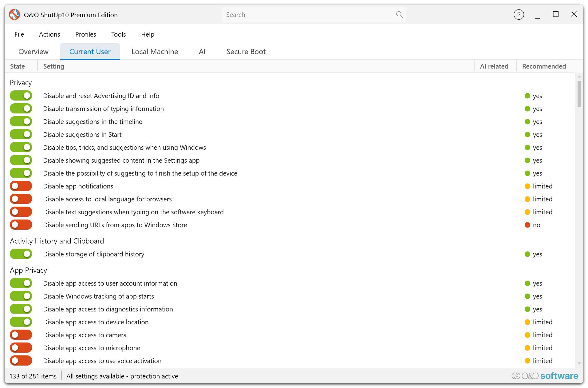Image resolution: width=588 pixels, height=388 pixels.
Task: Click the O&O ShutUp10 app logo icon
Action: (x=14, y=14)
